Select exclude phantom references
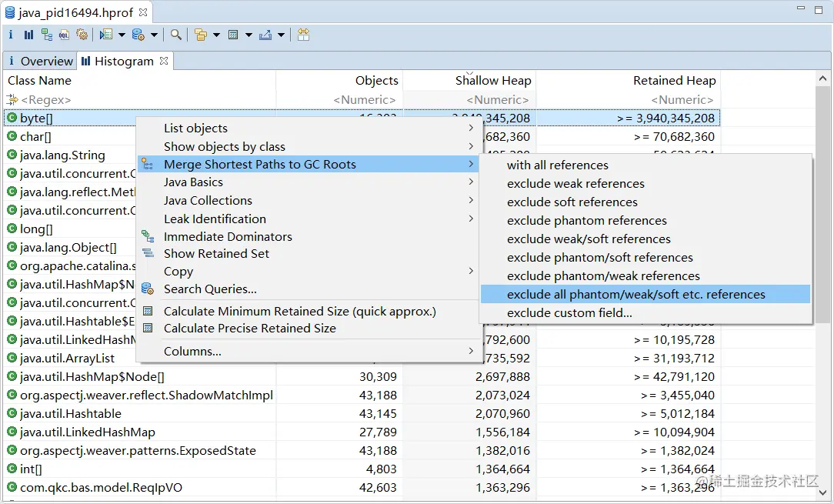The height and width of the screenshot is (504, 834). [x=646, y=220]
